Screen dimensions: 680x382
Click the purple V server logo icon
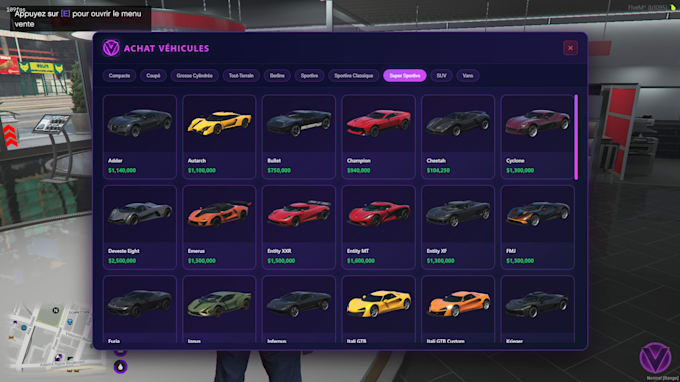(x=655, y=358)
